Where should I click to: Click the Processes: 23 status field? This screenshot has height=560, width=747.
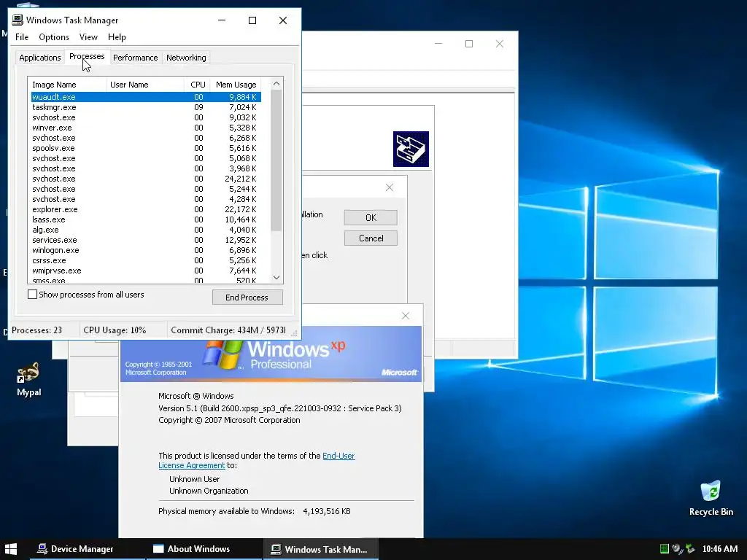tap(44, 330)
